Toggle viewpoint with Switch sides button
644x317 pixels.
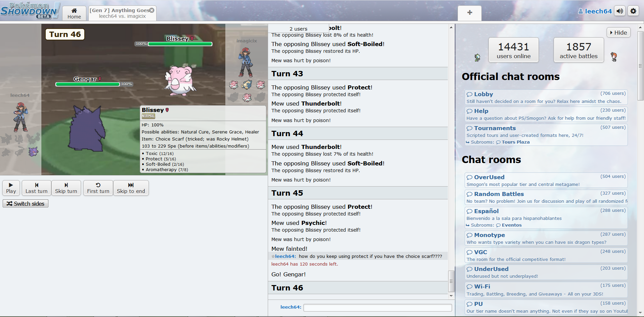[26, 204]
